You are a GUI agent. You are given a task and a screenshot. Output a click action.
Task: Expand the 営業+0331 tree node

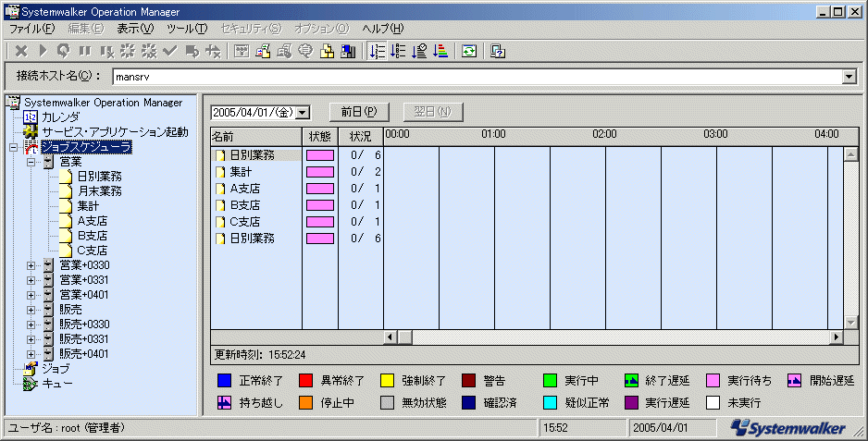tap(31, 280)
